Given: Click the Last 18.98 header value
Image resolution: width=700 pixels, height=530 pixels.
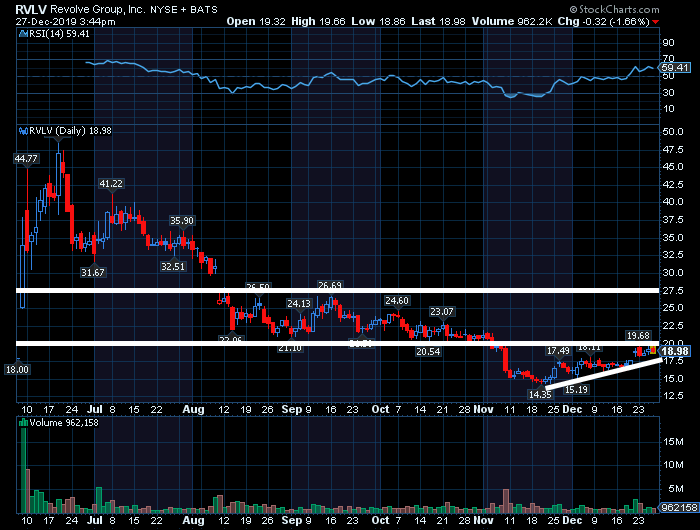Looking at the screenshot, I should click(x=438, y=21).
